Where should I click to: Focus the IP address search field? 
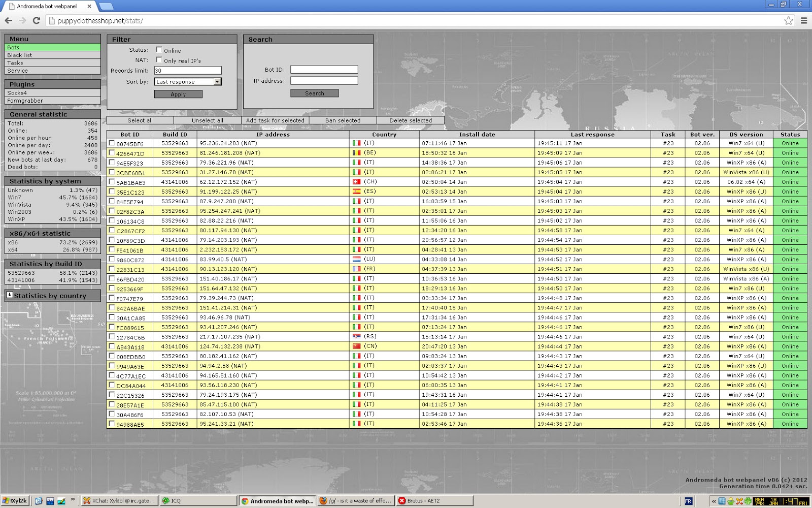tap(324, 80)
